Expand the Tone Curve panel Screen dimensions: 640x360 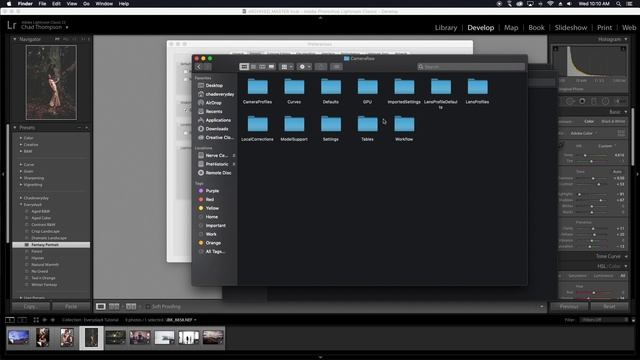[x=626, y=256]
